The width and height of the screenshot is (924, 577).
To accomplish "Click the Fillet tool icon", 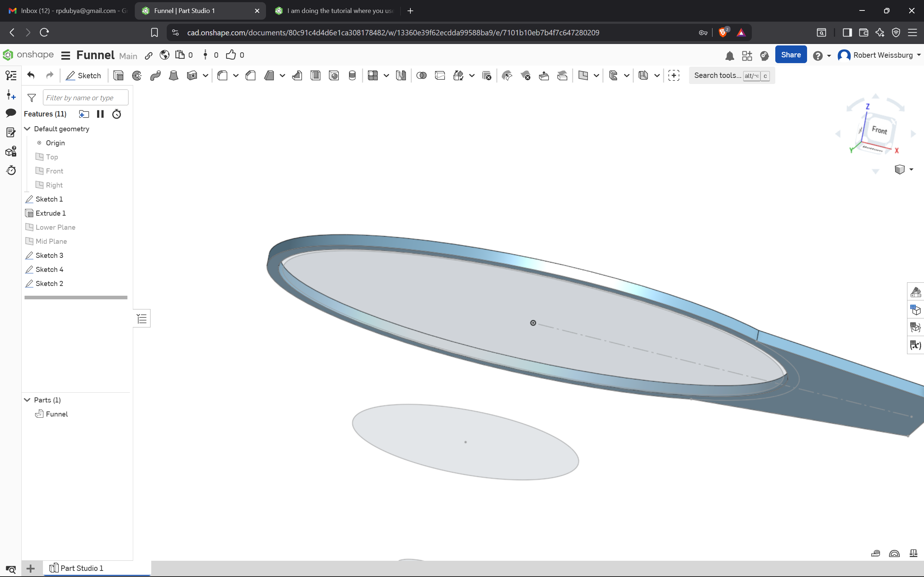I will tap(223, 76).
